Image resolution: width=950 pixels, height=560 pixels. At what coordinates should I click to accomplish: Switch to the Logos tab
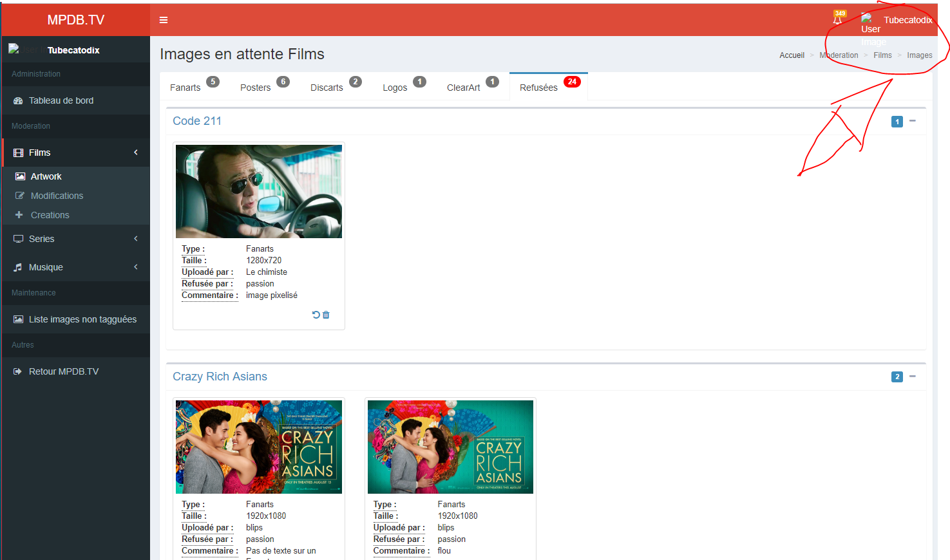coord(404,86)
